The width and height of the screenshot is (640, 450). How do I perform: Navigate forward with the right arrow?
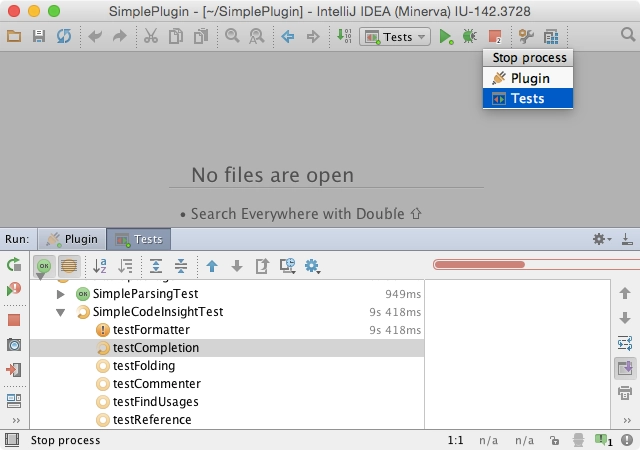point(313,36)
